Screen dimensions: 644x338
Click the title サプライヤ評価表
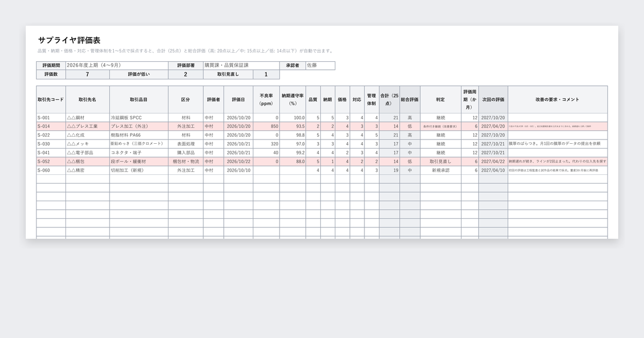(69, 40)
